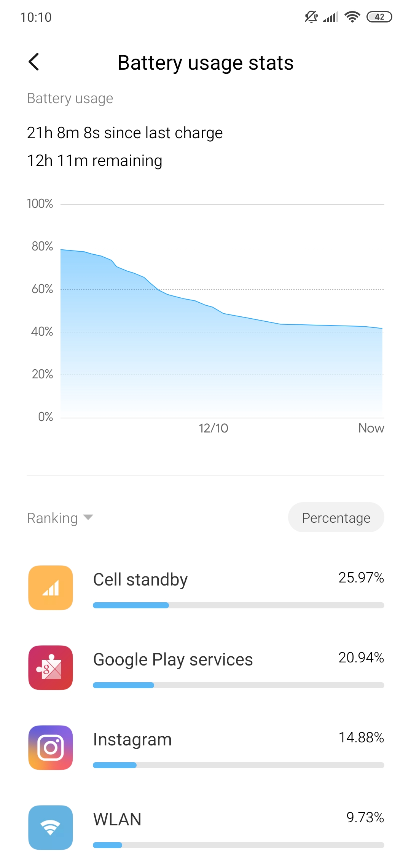The image size is (411, 868).
Task: Tap the battery level graph
Action: click(x=222, y=311)
